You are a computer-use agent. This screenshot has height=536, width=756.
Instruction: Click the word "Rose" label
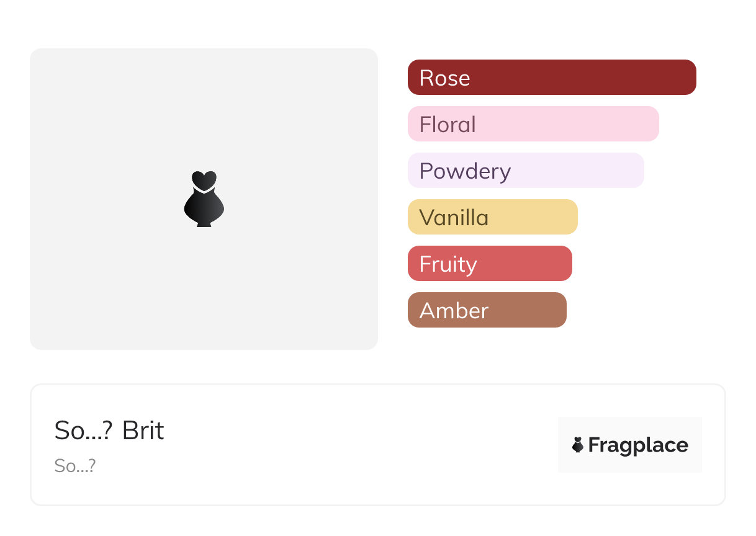coord(444,78)
